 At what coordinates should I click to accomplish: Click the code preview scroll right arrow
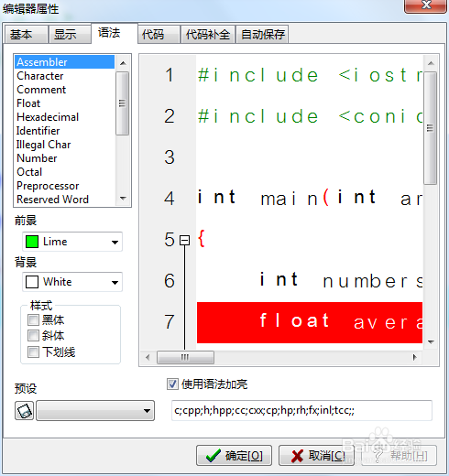pos(414,357)
